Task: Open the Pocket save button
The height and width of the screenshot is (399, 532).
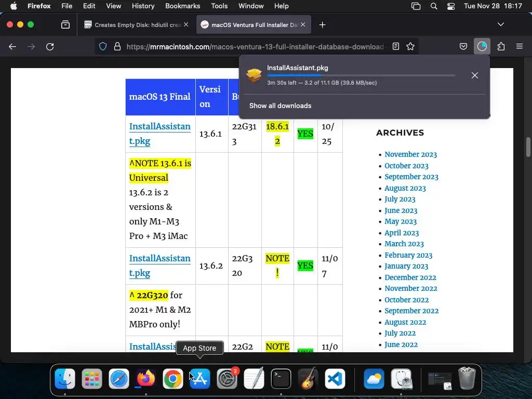Action: tap(463, 46)
